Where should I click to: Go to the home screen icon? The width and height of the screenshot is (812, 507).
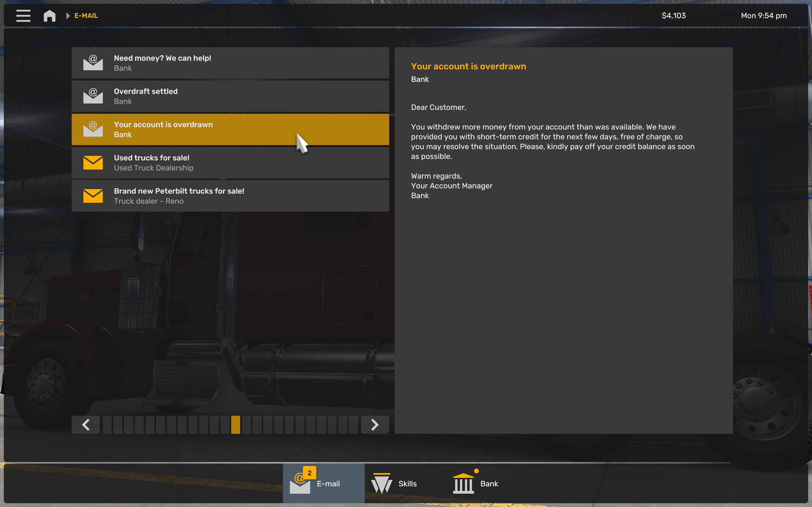click(50, 16)
